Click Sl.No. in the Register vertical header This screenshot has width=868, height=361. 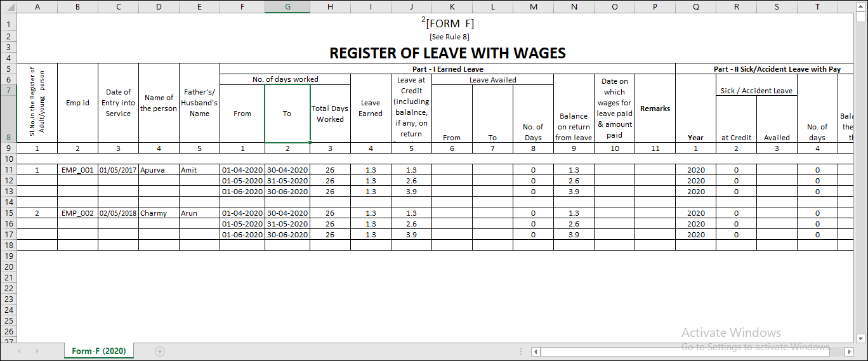click(37, 103)
